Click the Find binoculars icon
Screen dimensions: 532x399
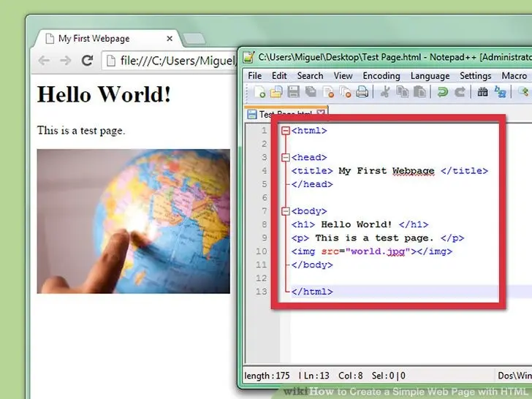click(x=482, y=91)
